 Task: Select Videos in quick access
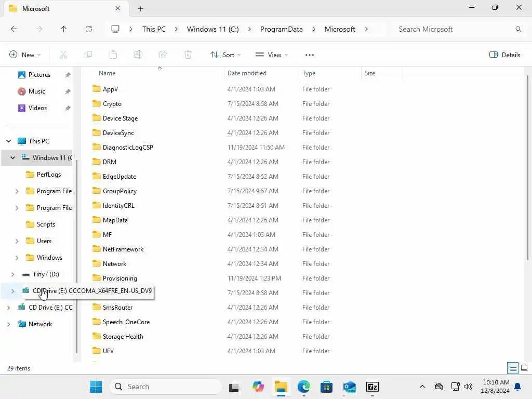click(37, 108)
